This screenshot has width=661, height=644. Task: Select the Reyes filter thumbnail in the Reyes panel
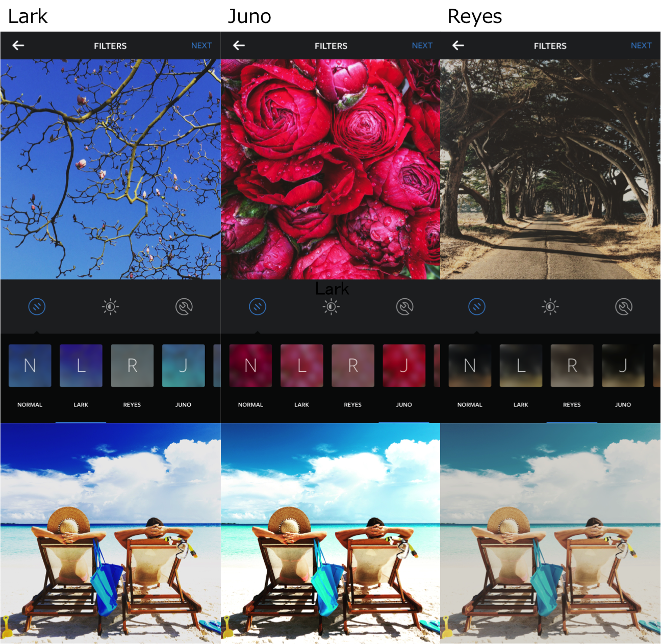click(572, 366)
